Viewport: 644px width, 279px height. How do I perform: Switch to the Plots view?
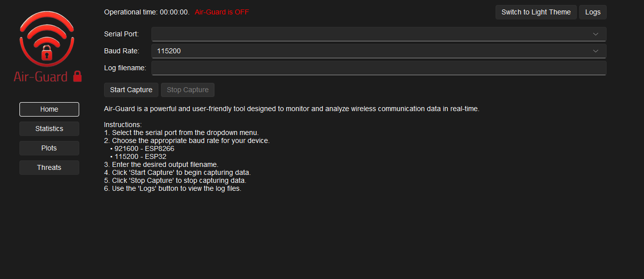click(49, 148)
